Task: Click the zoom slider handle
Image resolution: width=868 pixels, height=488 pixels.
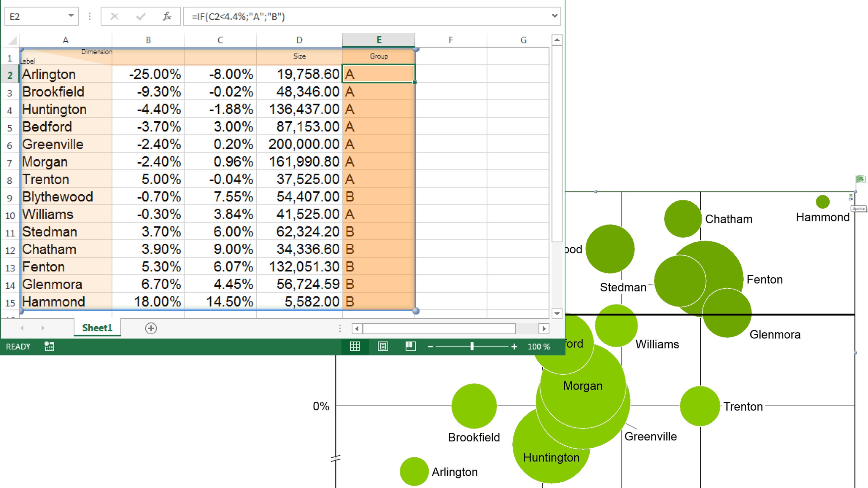Action: (472, 346)
